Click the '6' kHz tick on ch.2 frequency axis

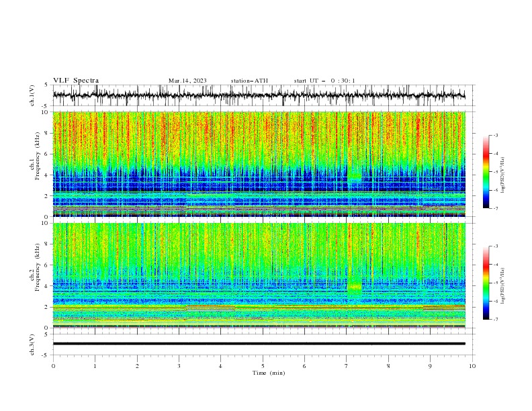[x=47, y=265]
